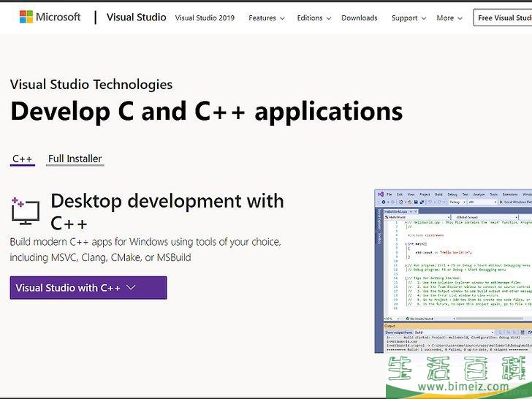Expand the Features menu
The image size is (532, 399).
[266, 18]
